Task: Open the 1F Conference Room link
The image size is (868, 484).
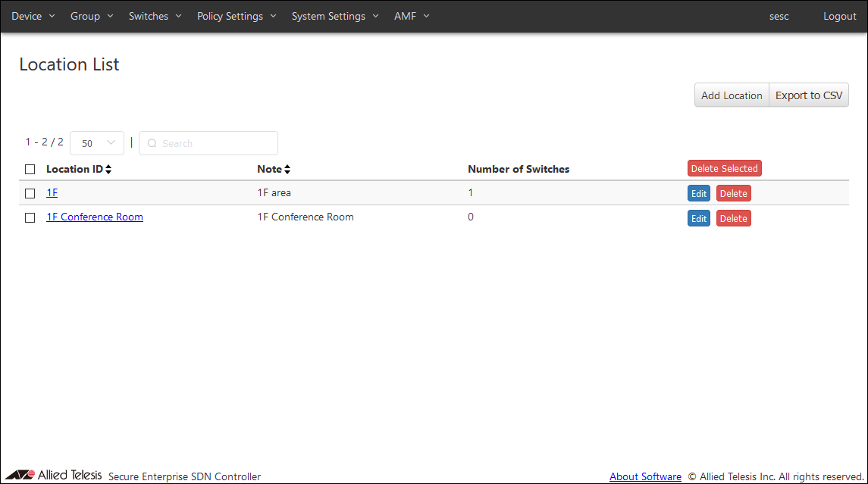Action: (x=95, y=217)
